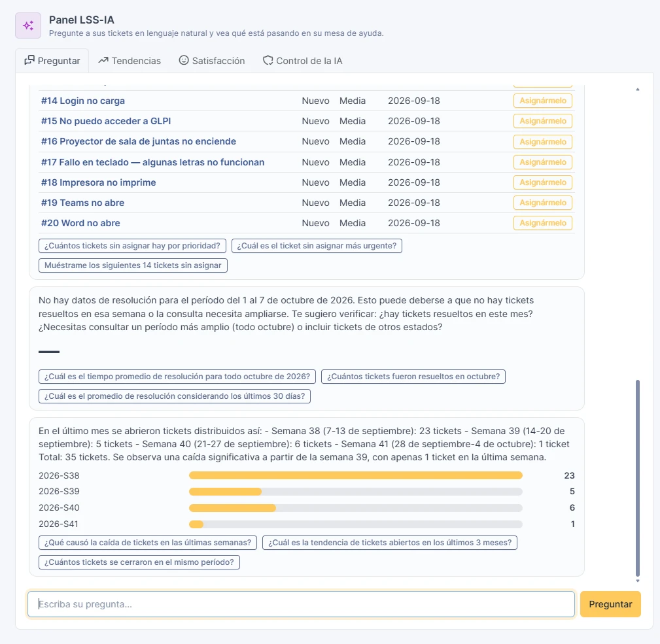Open ticket #20 Word no abre
The width and height of the screenshot is (660, 644).
pyautogui.click(x=80, y=223)
